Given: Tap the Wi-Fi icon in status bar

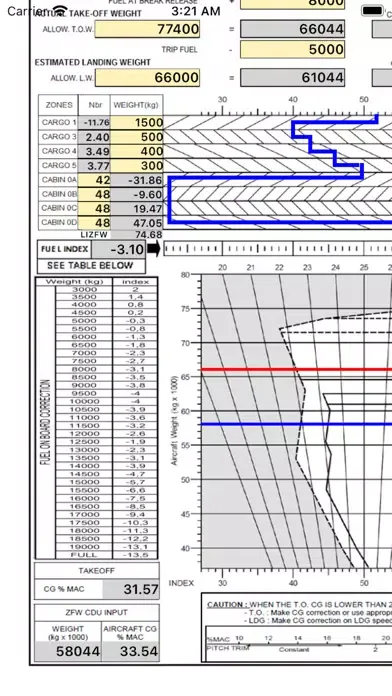Looking at the screenshot, I should pos(59,11).
